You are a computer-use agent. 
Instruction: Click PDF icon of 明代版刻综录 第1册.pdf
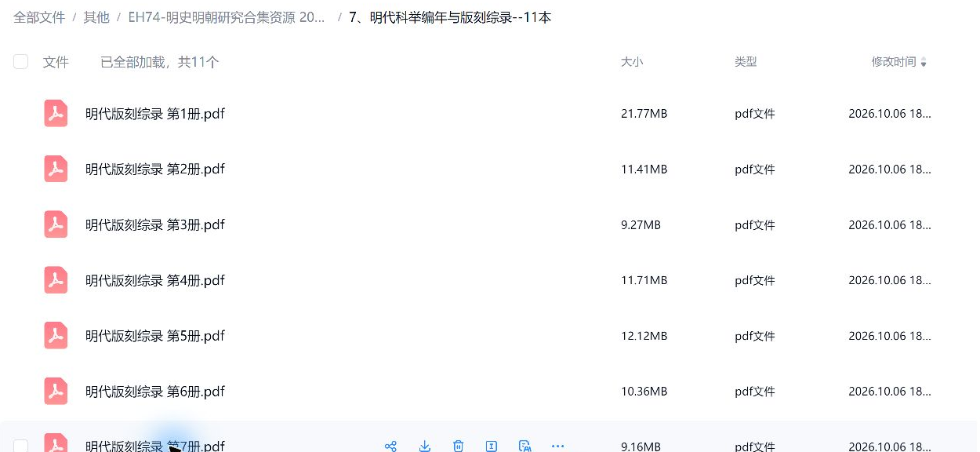pyautogui.click(x=56, y=114)
